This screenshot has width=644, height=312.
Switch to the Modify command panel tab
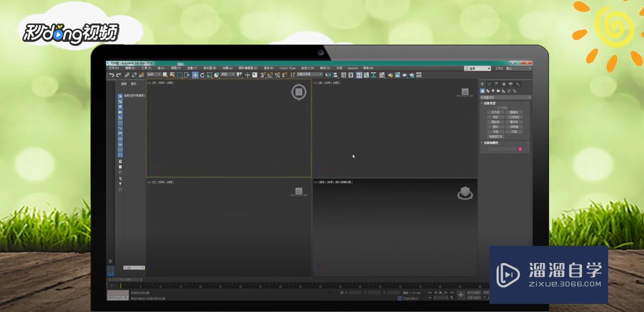[489, 84]
